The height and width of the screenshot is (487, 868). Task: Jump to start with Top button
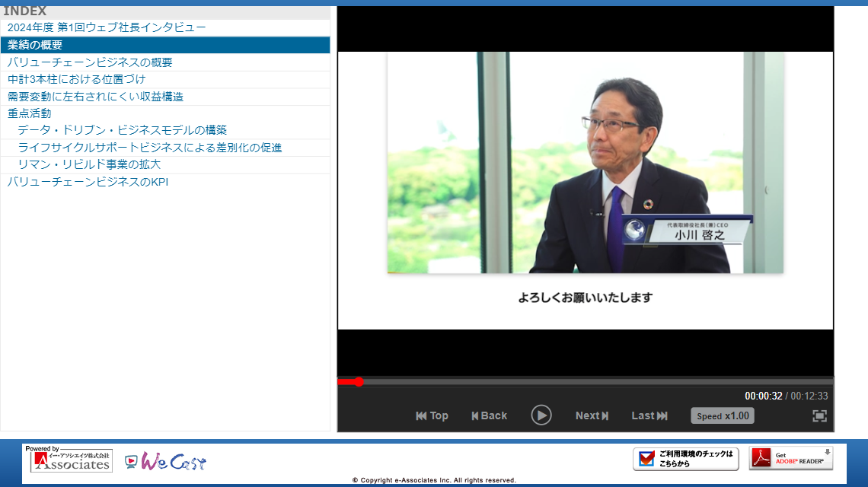click(x=432, y=415)
